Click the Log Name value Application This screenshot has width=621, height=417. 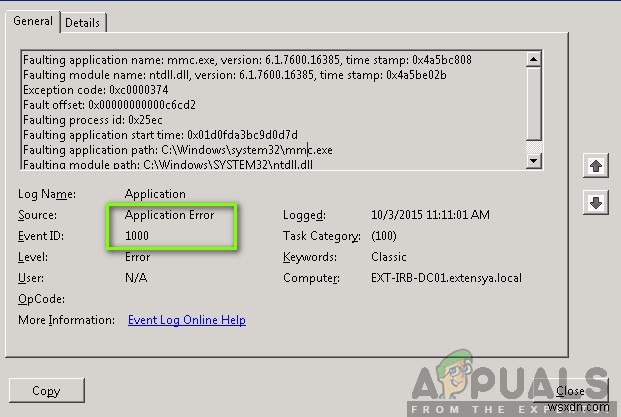(155, 194)
